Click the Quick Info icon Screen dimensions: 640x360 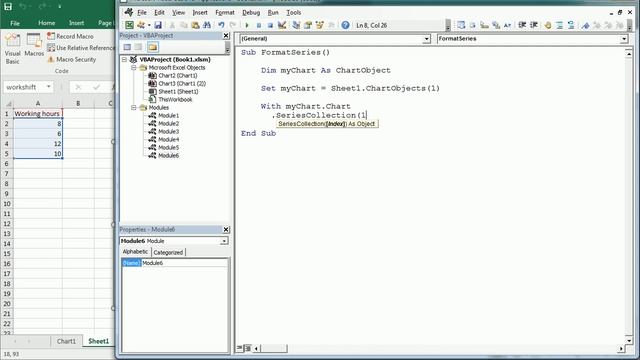click(484, 25)
